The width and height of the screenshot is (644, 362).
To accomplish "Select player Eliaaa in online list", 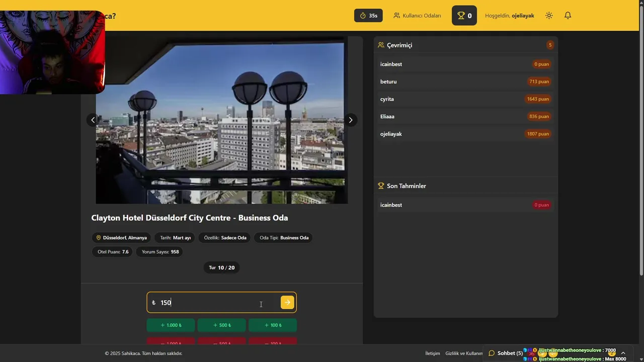I will (465, 116).
